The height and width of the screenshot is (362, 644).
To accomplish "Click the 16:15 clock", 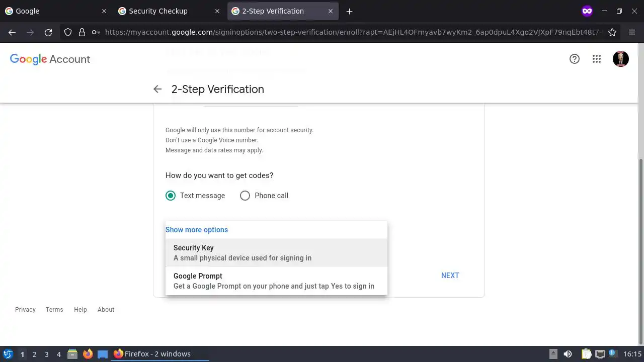I will [632, 354].
